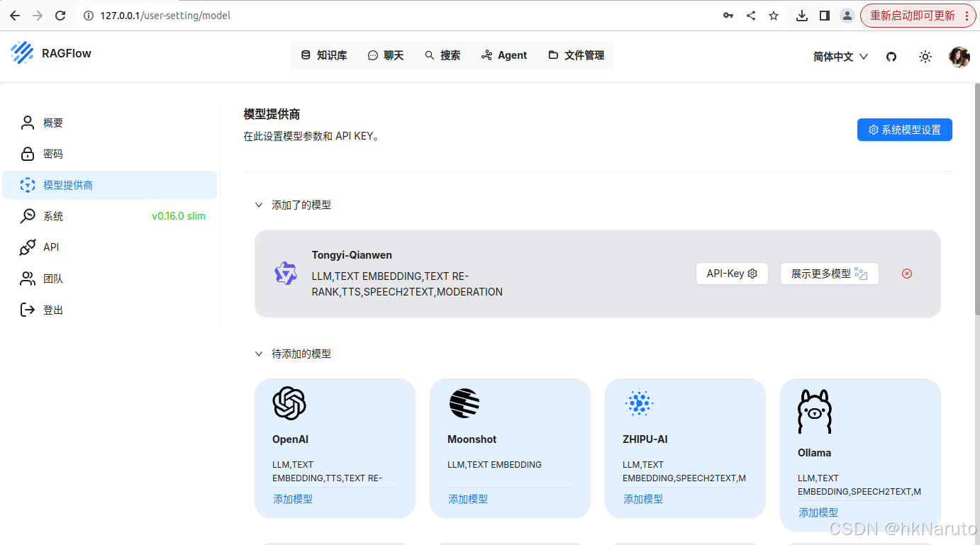Screen dimensions: 980x545
Task: Click the Ollama llama icon
Action: (814, 411)
